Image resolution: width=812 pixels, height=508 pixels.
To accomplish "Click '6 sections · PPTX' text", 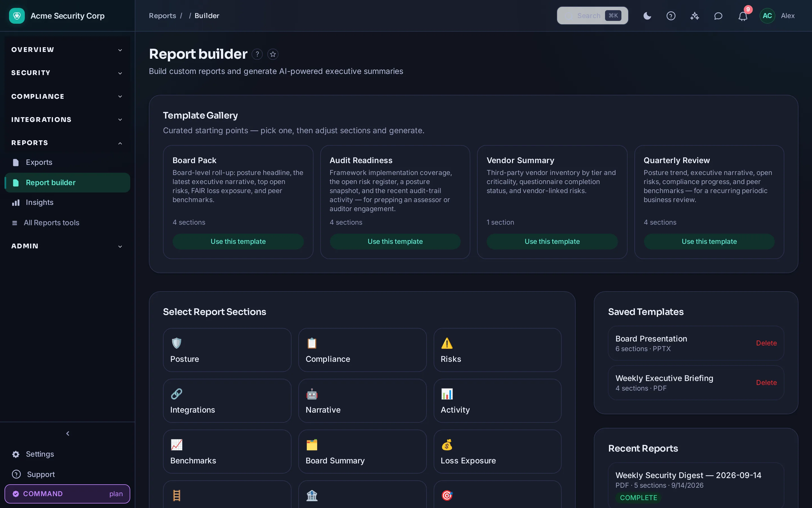I will [x=643, y=349].
